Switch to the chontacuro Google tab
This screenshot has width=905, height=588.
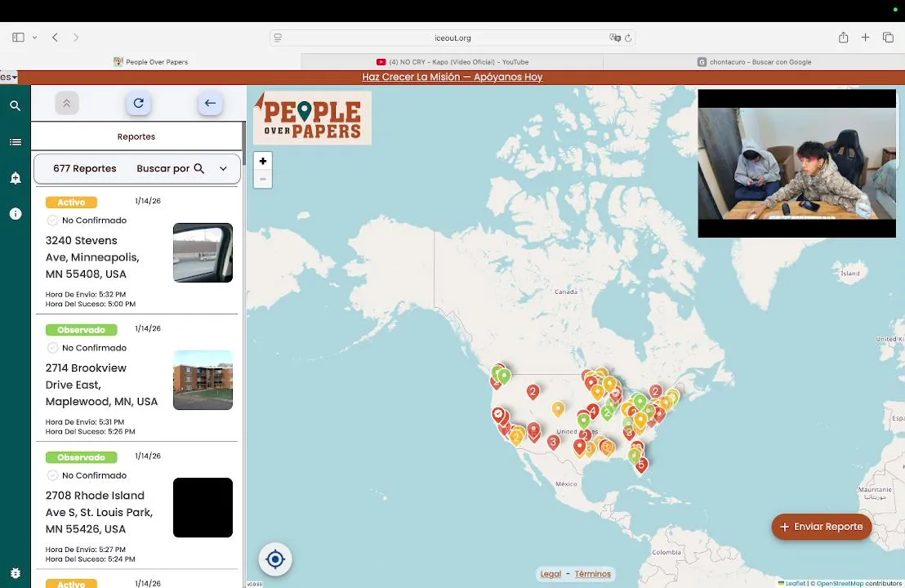754,62
